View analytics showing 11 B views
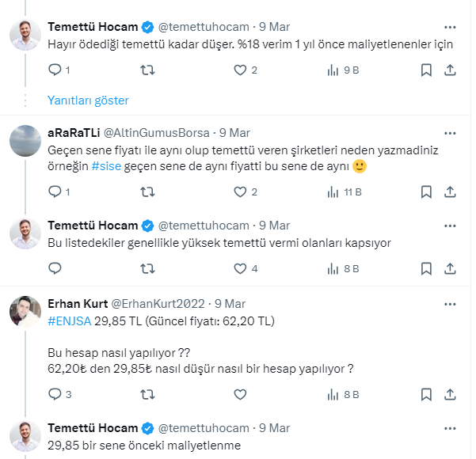This screenshot has height=459, width=476. point(344,192)
